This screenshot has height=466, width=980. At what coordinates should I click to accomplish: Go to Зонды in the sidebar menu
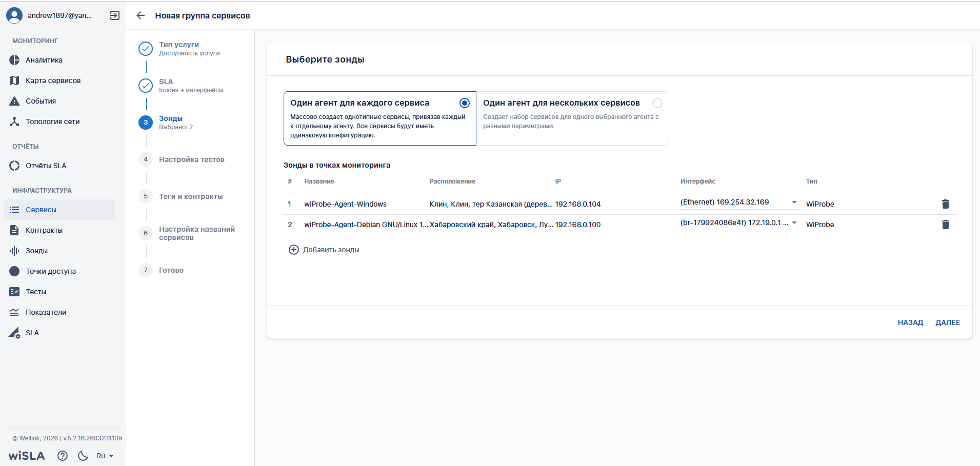36,251
